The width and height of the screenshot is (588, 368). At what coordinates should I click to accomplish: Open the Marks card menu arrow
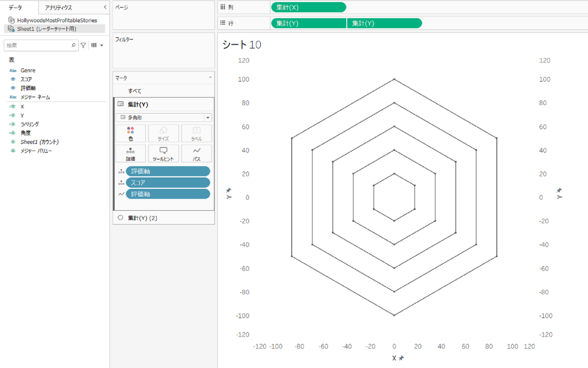pos(210,77)
